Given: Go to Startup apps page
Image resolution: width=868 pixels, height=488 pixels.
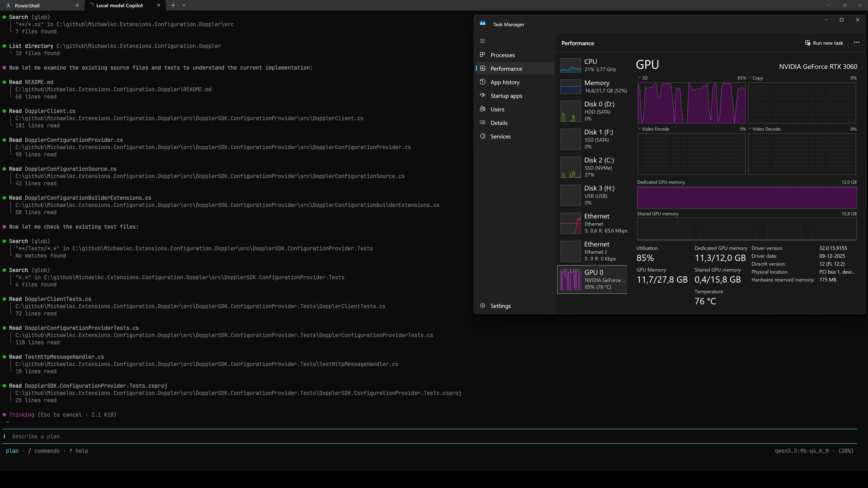Looking at the screenshot, I should tap(515, 96).
